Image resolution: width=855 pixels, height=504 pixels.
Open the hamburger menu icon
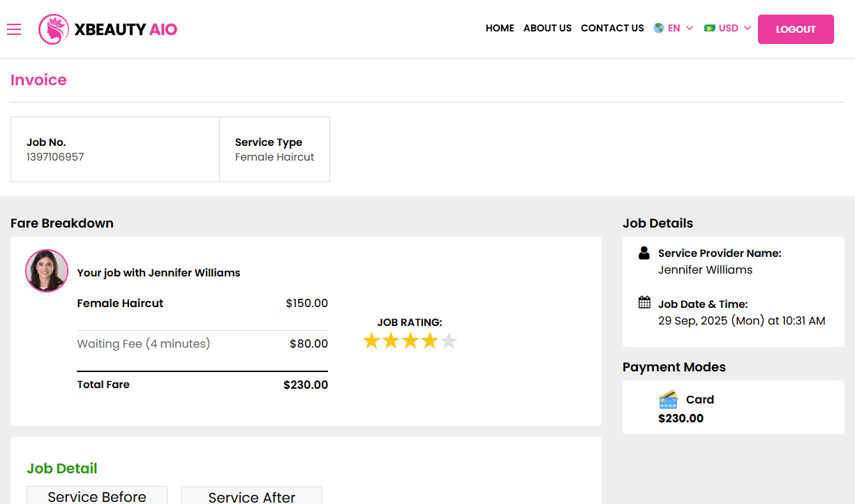[x=14, y=29]
